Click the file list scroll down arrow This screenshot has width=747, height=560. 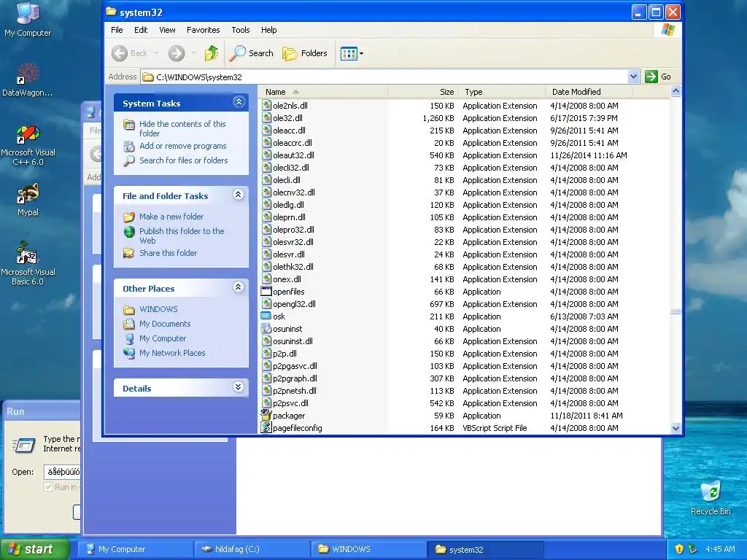pyautogui.click(x=676, y=428)
